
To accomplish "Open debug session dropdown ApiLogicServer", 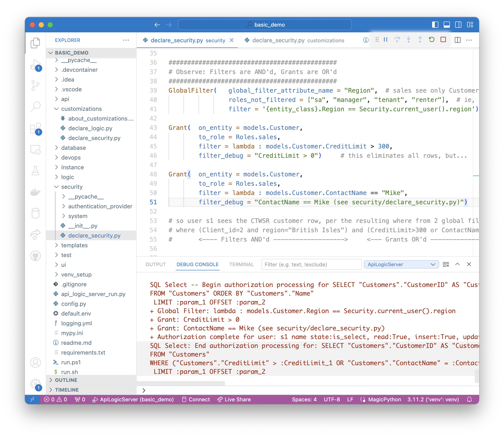I will tap(401, 264).
